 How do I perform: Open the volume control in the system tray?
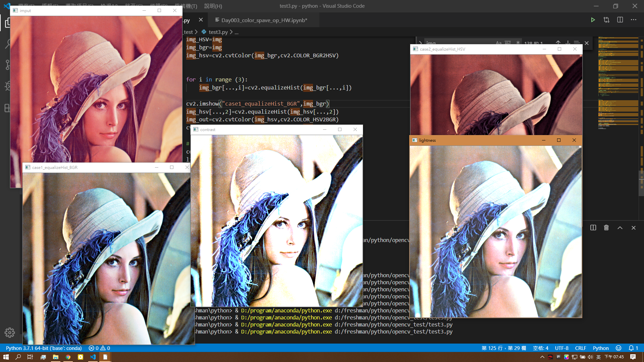coord(590,357)
